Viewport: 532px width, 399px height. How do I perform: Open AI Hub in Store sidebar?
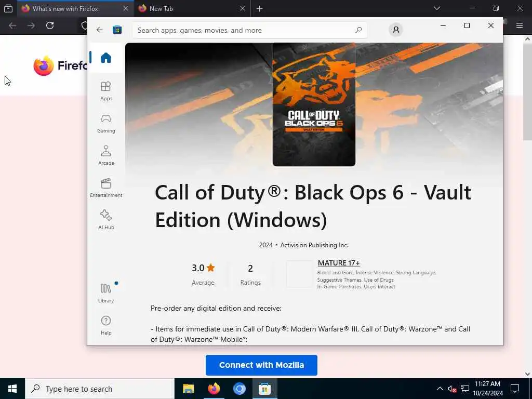point(106,220)
